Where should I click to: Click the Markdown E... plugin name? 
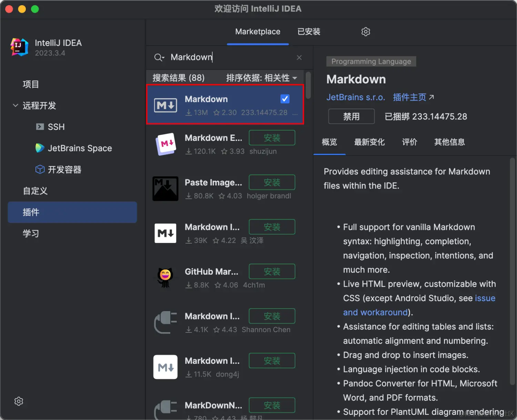pyautogui.click(x=213, y=138)
